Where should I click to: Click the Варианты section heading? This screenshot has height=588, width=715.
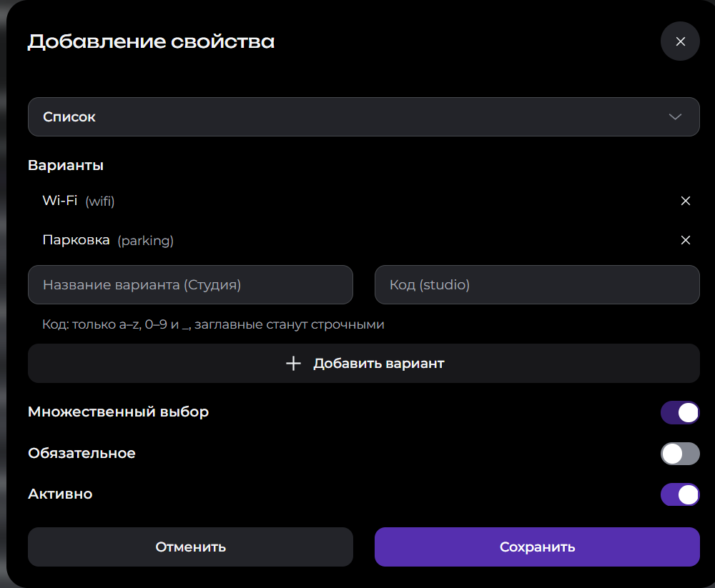pos(66,165)
